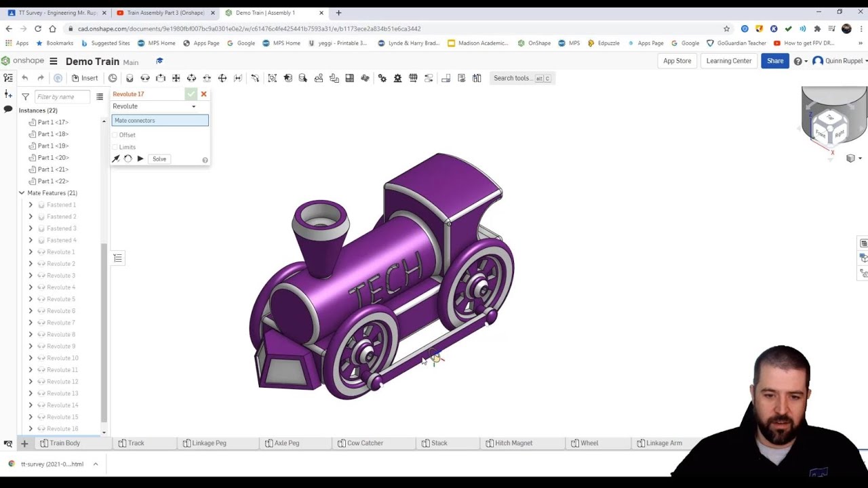This screenshot has width=868, height=488.
Task: Expand the Fastened 1 mate
Action: pos(31,205)
